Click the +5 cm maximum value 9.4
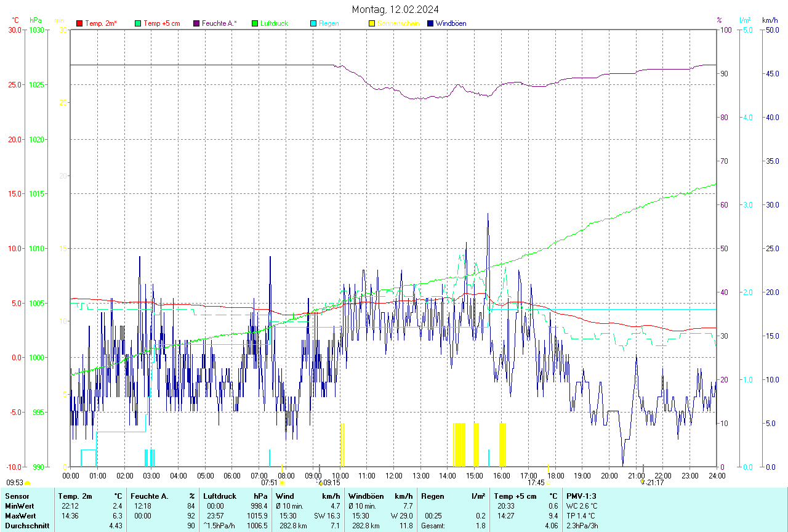 (x=553, y=516)
